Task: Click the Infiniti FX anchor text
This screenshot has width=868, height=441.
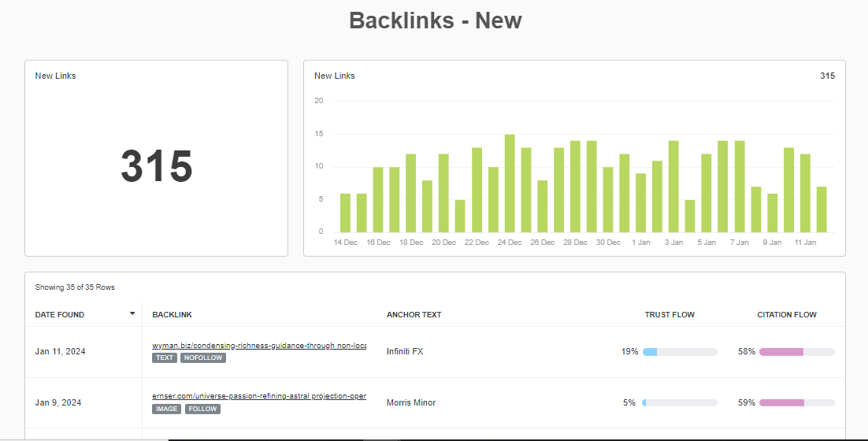Action: click(x=405, y=351)
